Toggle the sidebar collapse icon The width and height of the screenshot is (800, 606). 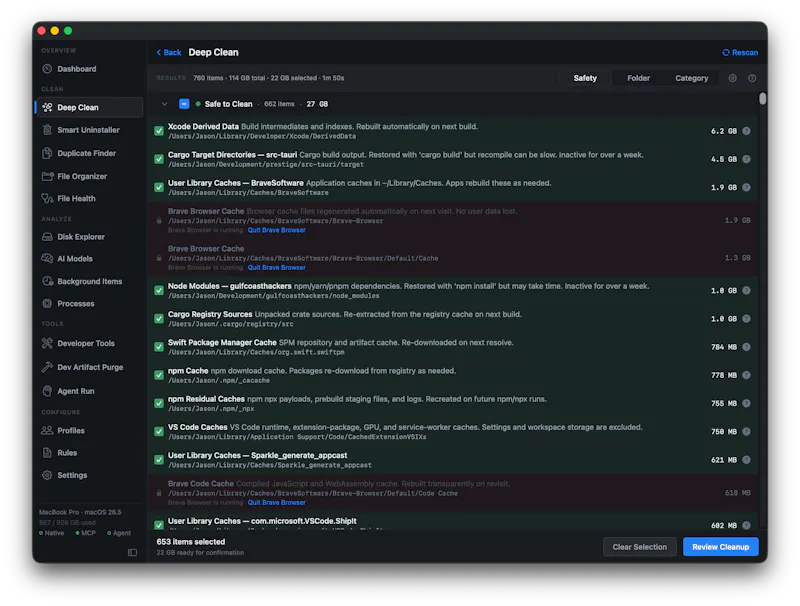pos(133,552)
